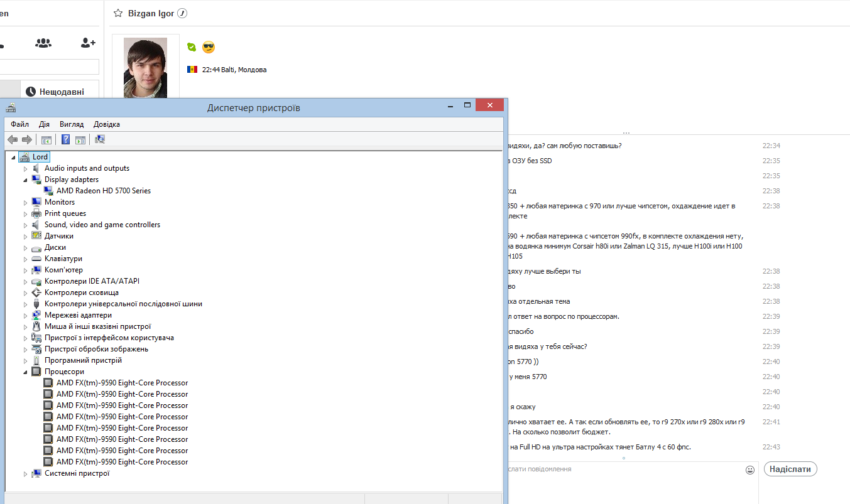Select the Пристрої з інтерфейсом користувача label
This screenshot has height=504, width=850.
click(x=109, y=338)
